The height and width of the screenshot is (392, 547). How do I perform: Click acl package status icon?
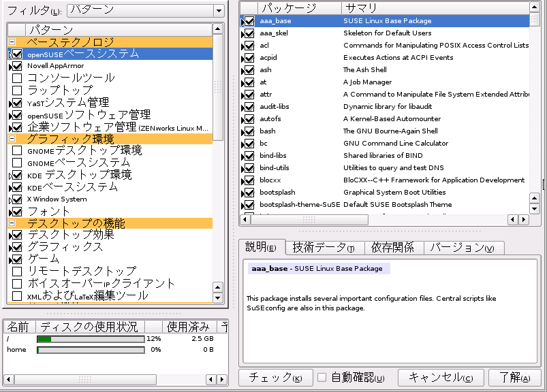pyautogui.click(x=248, y=46)
